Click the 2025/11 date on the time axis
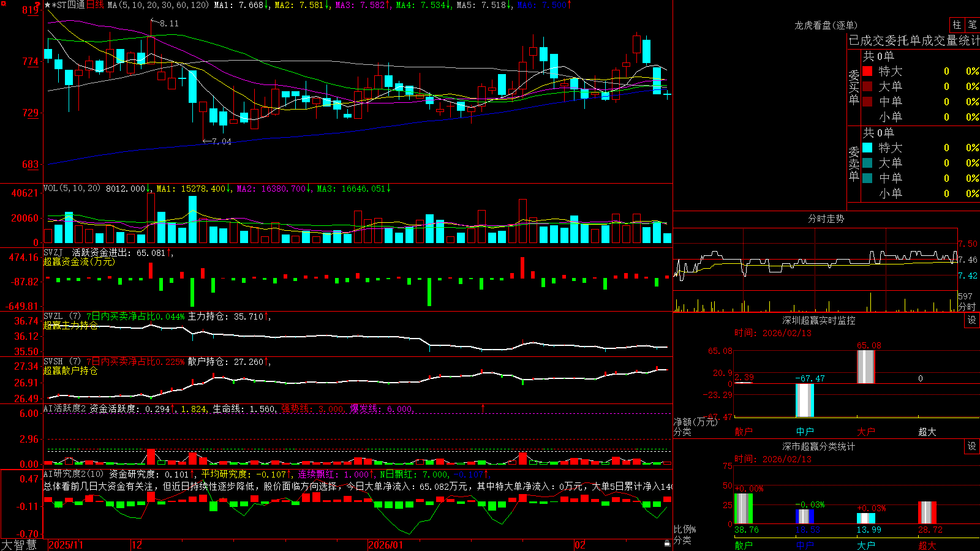The image size is (980, 551). coord(66,545)
